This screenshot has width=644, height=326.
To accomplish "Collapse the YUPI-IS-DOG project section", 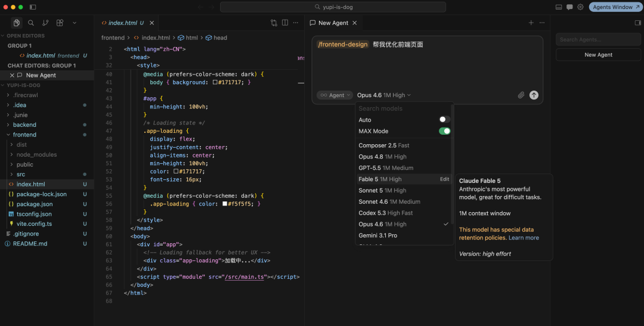I will 23,85.
